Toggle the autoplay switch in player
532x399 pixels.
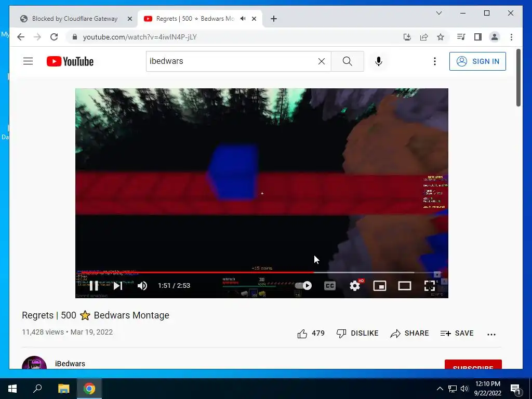[303, 286]
